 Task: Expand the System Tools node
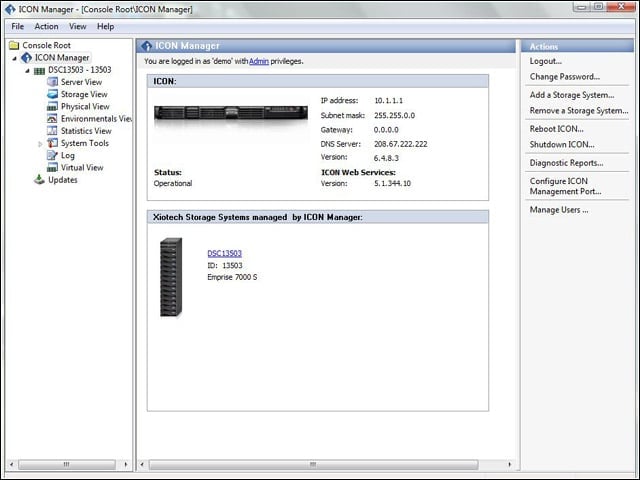pyautogui.click(x=40, y=144)
